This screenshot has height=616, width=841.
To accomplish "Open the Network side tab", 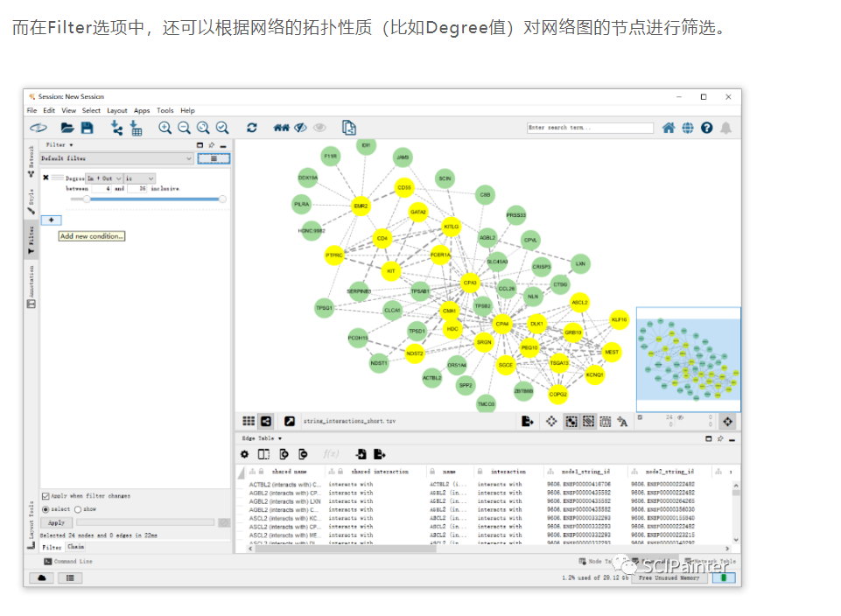I will point(32,161).
